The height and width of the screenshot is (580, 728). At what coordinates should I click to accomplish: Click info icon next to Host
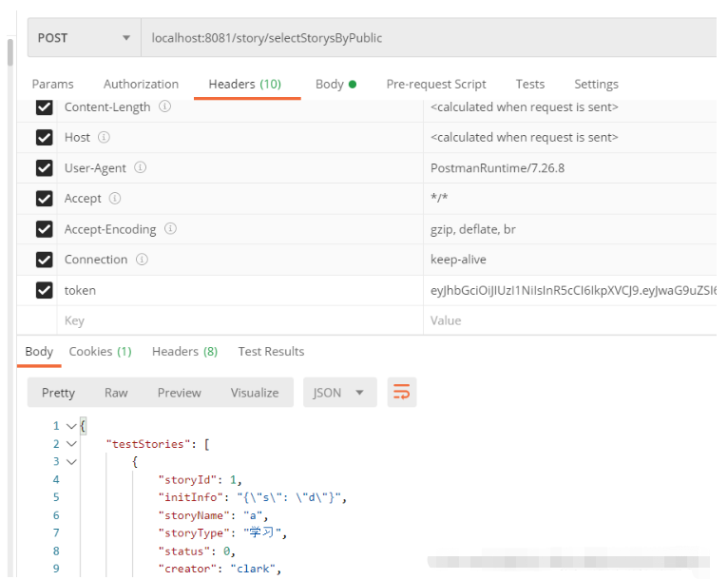(x=105, y=138)
